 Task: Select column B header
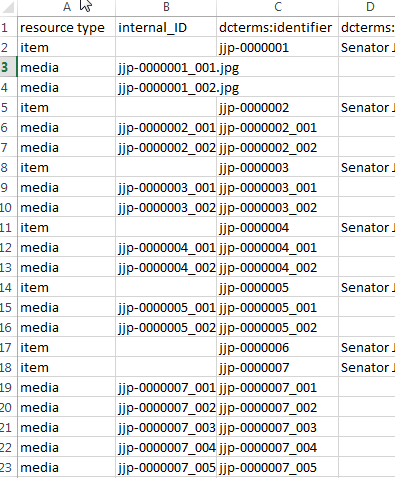[166, 7]
